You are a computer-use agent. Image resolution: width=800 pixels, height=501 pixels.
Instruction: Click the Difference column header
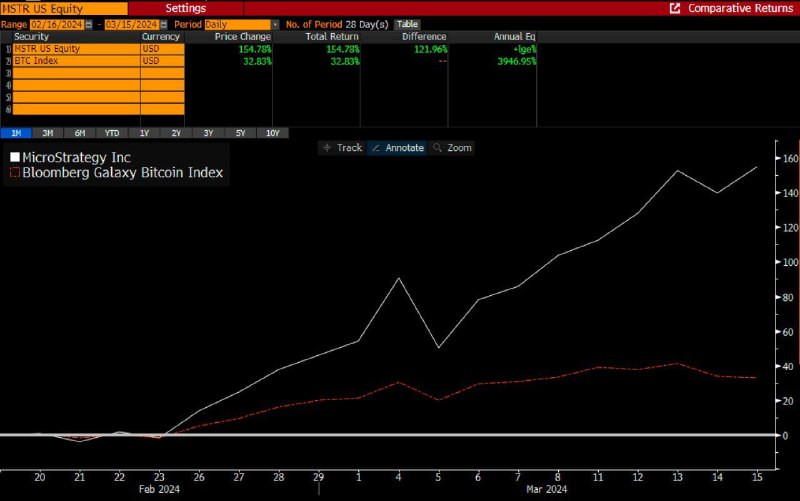(424, 37)
